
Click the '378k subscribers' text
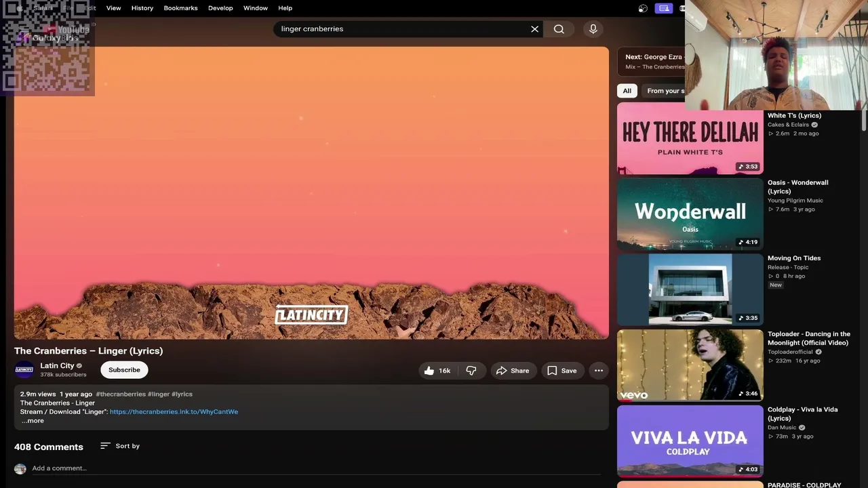pos(63,375)
